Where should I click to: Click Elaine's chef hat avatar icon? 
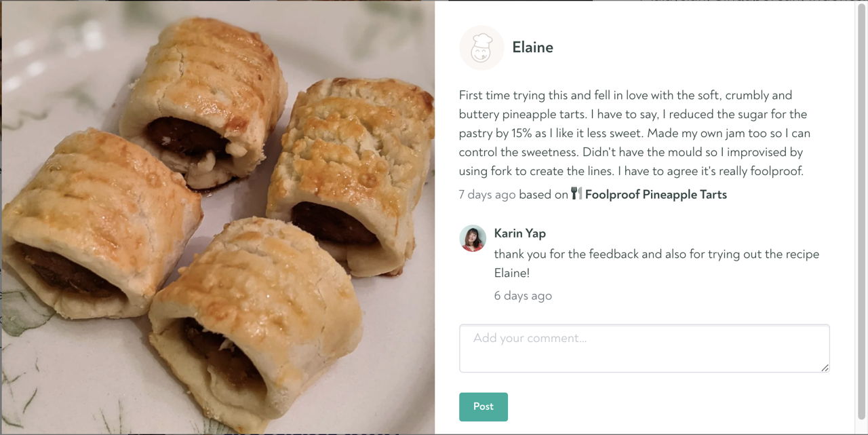point(481,48)
